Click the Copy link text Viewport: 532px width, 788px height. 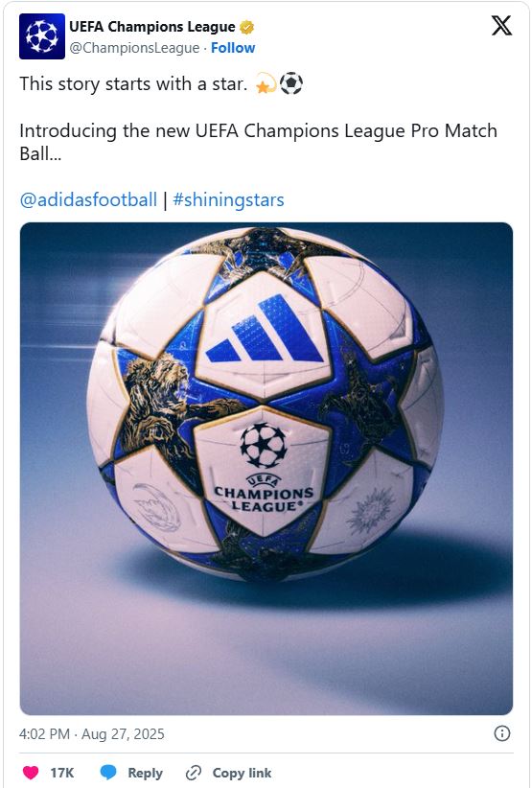coord(243,773)
